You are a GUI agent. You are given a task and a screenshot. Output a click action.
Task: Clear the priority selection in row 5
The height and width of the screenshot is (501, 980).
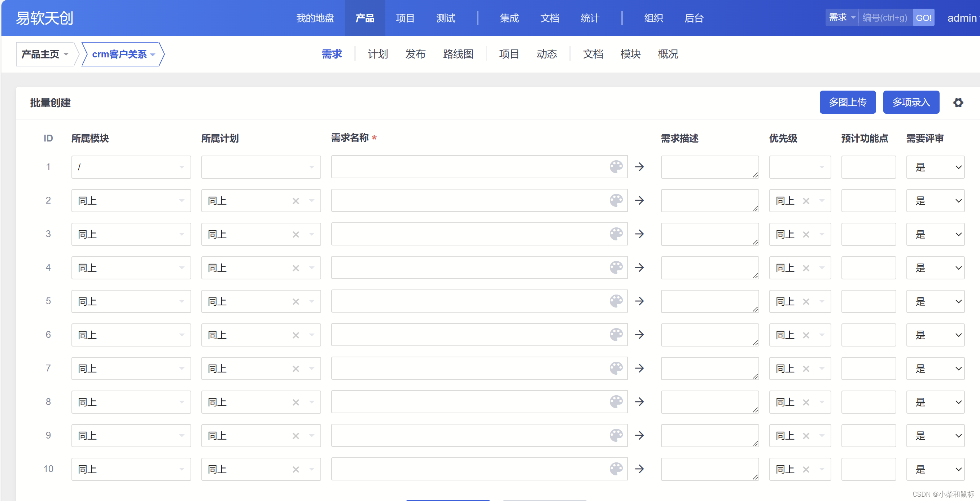[x=806, y=301]
